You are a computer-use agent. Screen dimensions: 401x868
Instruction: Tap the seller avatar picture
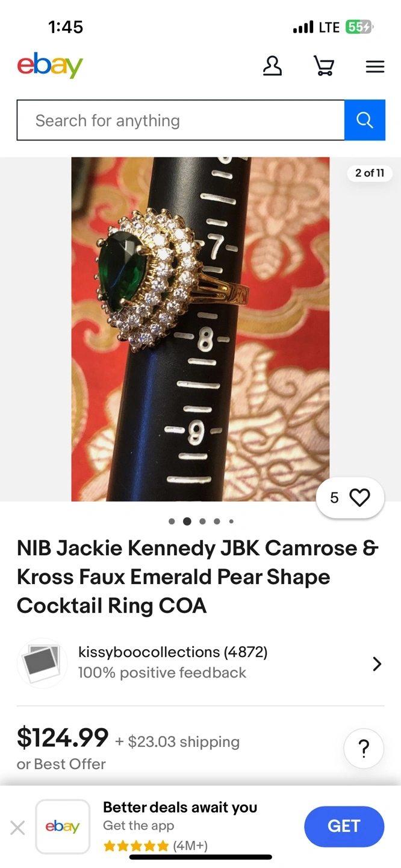[42, 663]
